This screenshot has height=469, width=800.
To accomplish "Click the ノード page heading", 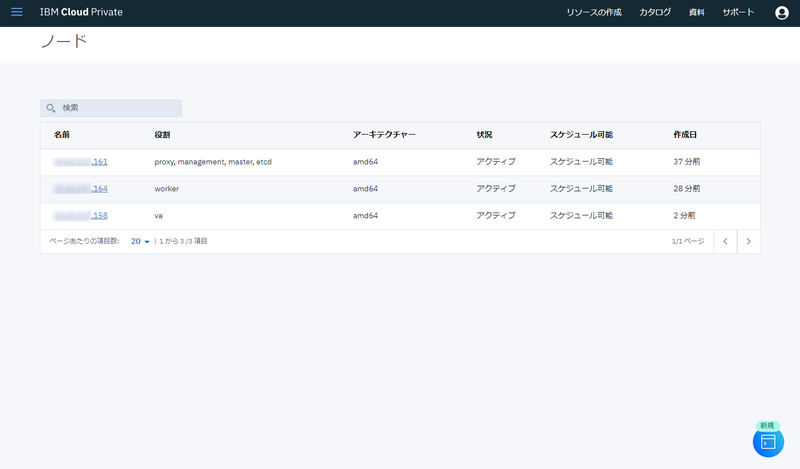I will [x=64, y=41].
